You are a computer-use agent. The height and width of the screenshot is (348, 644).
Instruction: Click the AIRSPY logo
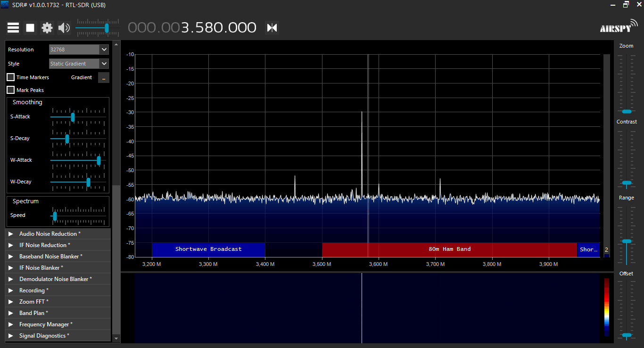tap(618, 27)
